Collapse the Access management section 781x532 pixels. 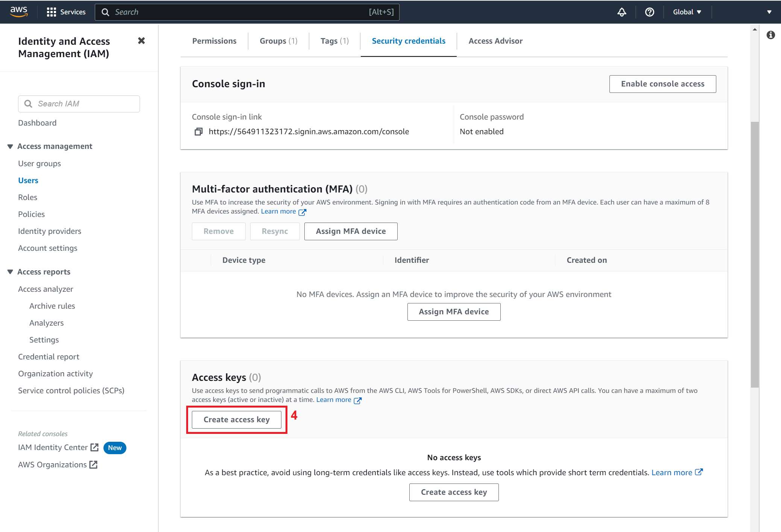coord(10,146)
